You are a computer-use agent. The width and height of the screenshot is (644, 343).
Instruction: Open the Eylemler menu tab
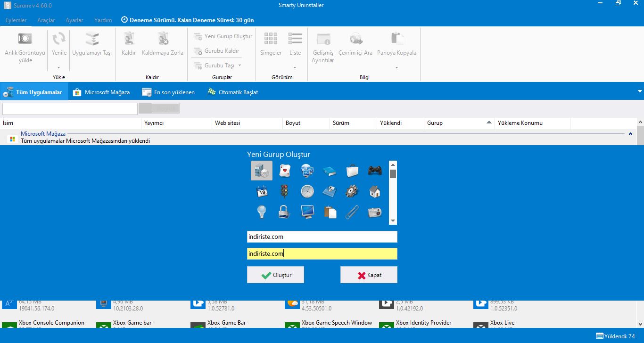(x=16, y=20)
